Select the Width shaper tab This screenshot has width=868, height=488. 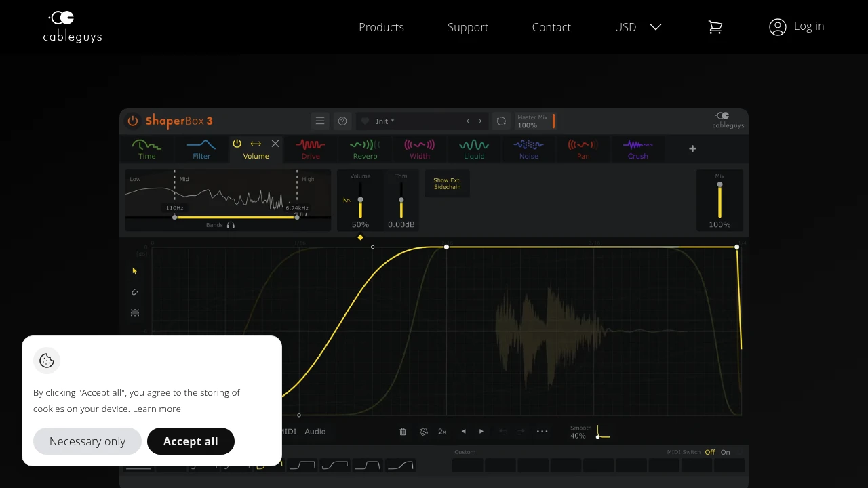point(420,150)
